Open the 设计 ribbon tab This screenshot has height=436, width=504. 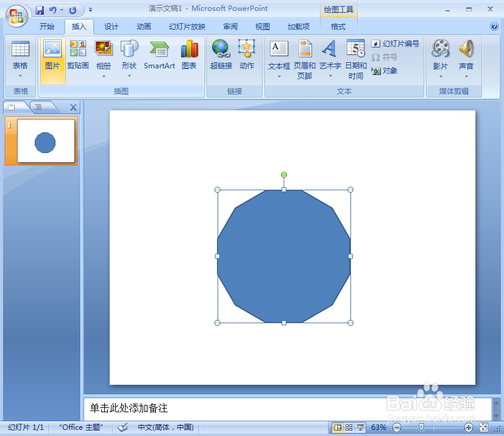[112, 27]
